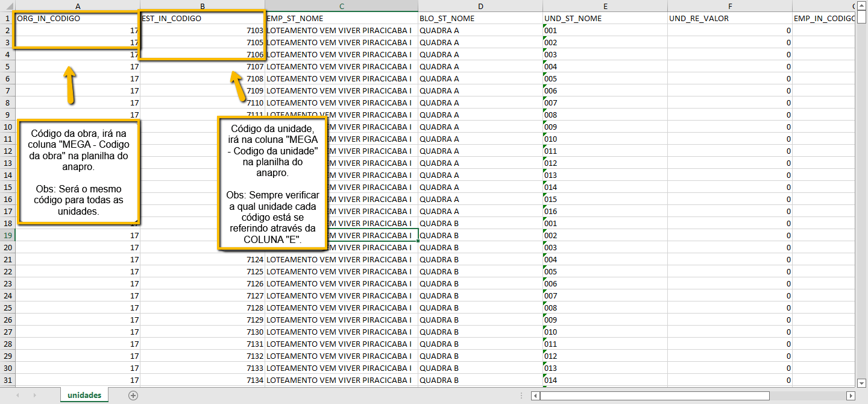
Task: Click the vertical scrollbar down arrow
Action: coord(861,382)
